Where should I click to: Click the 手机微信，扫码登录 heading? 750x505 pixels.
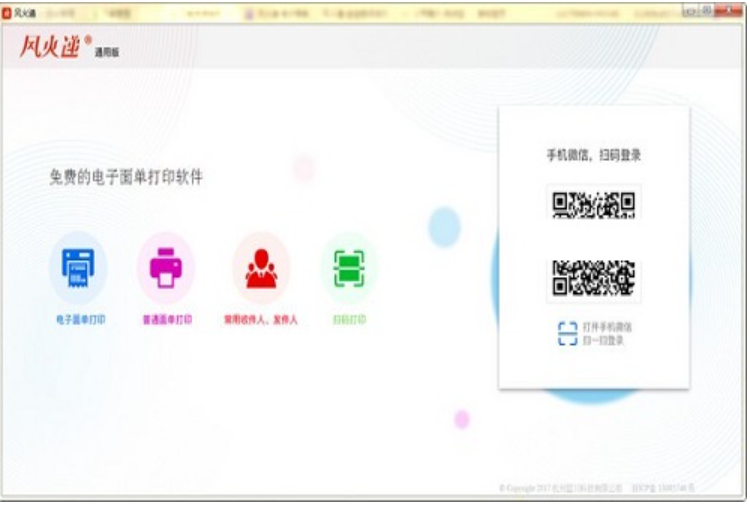pos(594,155)
